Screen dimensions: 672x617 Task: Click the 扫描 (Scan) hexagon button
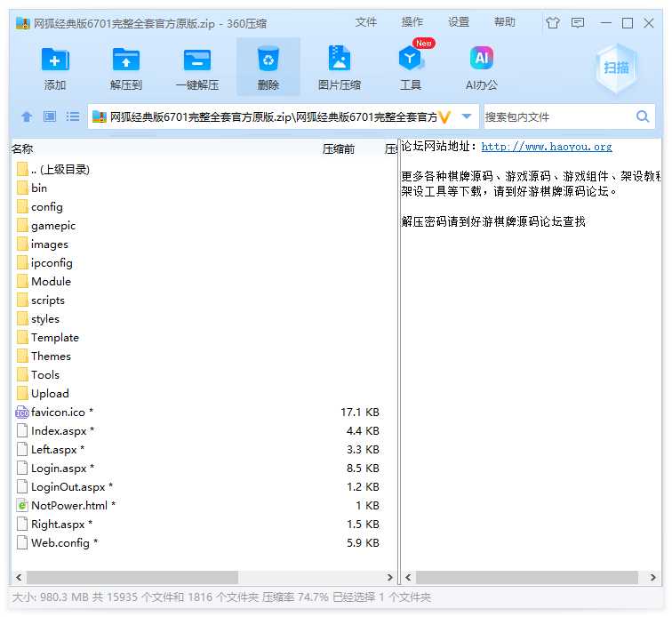pyautogui.click(x=616, y=68)
